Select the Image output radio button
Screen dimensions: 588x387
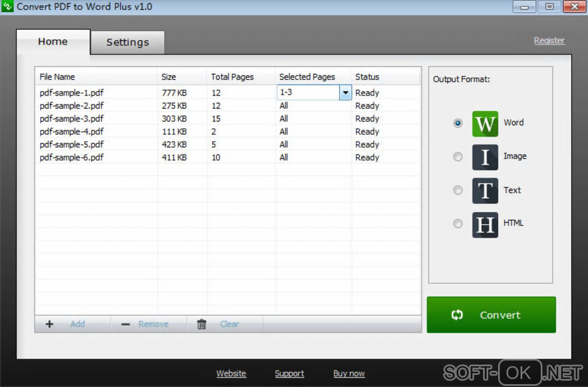[x=458, y=157]
